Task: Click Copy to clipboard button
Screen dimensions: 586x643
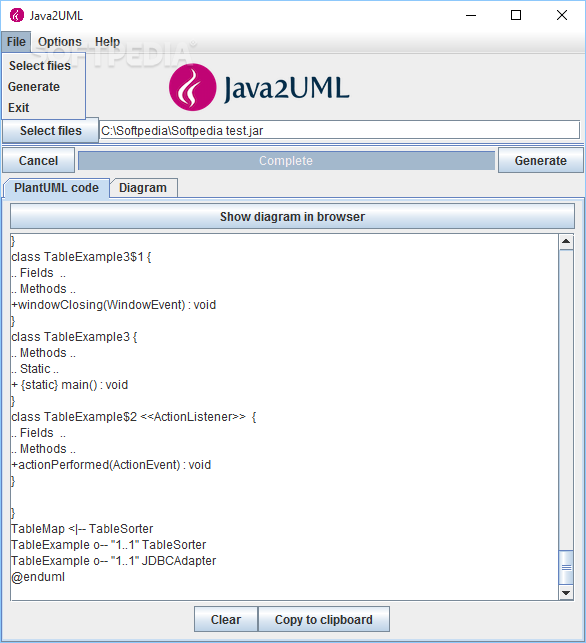Action: click(x=324, y=620)
